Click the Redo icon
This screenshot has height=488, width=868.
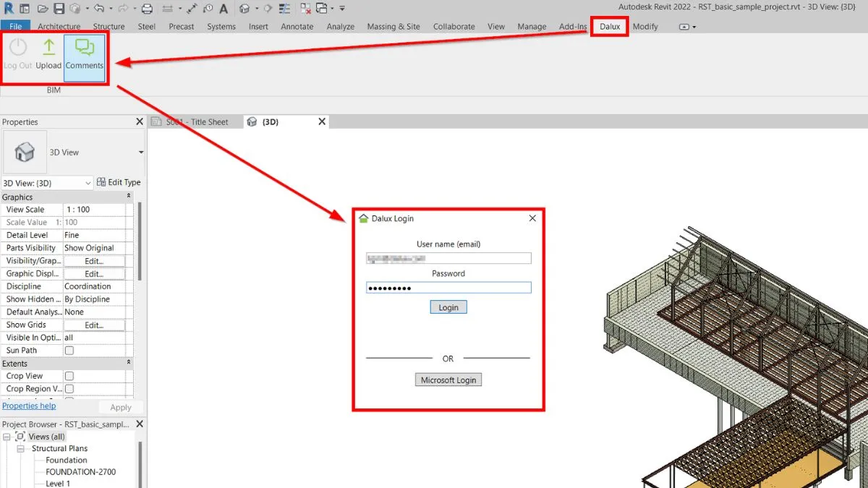[x=123, y=9]
